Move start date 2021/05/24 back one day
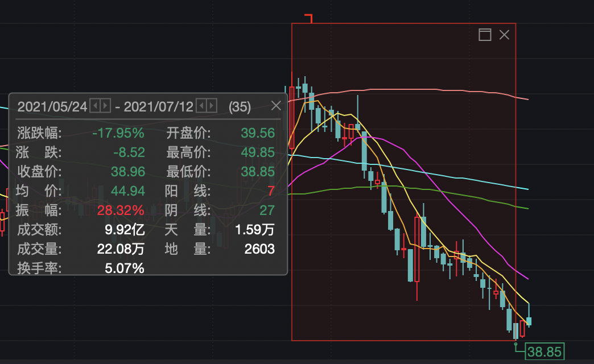The width and height of the screenshot is (594, 364). [x=95, y=106]
